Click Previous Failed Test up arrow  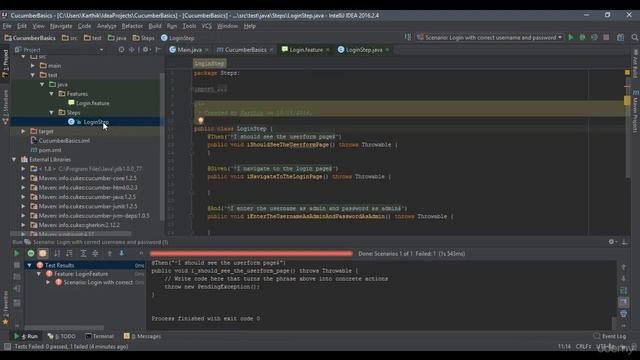pyautogui.click(x=109, y=253)
